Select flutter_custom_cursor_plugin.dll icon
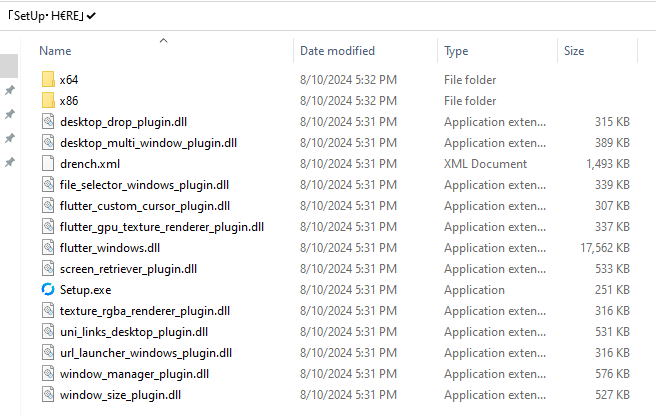The image size is (656, 416). [48, 205]
